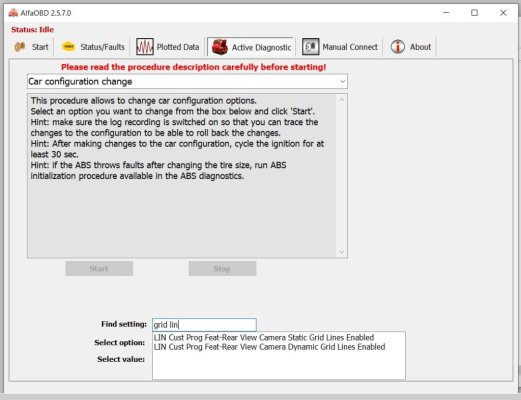Select the Active Diagnostic engine icon
This screenshot has height=400, width=521.
220,47
